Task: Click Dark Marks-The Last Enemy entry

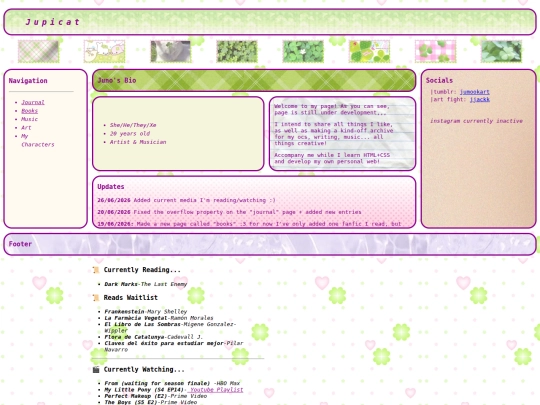Action: (x=146, y=284)
